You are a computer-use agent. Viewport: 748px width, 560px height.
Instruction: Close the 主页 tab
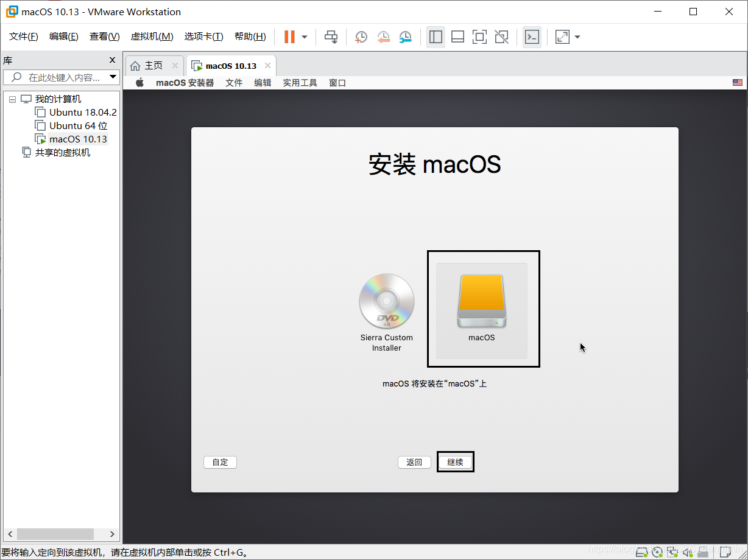tap(175, 65)
